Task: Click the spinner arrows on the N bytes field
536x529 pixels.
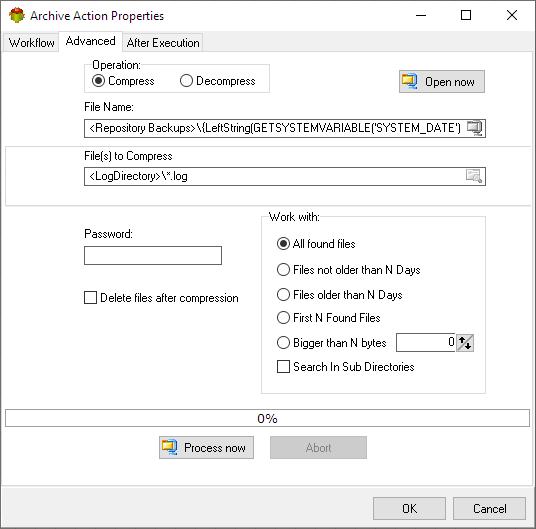Action: click(465, 343)
